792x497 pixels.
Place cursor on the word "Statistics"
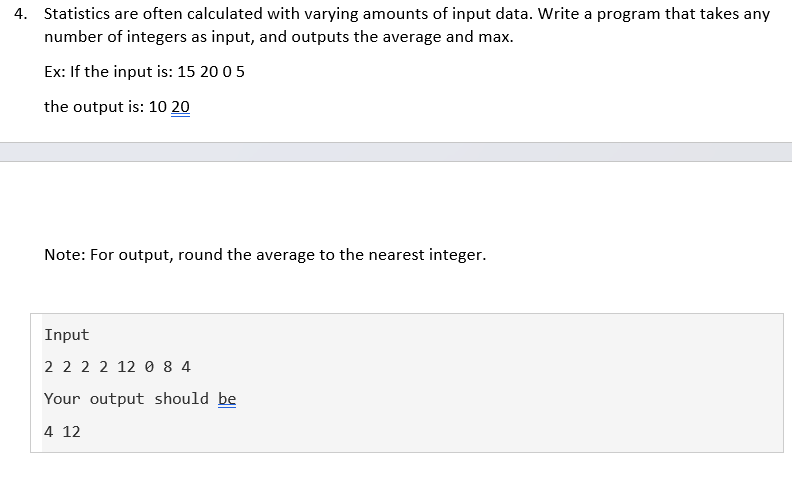pyautogui.click(x=77, y=14)
